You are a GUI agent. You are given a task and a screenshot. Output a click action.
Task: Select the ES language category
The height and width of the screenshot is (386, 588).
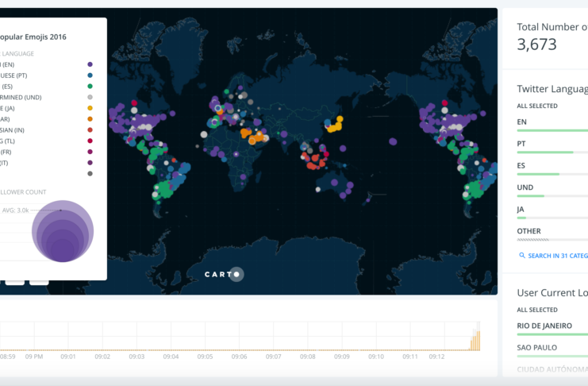click(521, 166)
